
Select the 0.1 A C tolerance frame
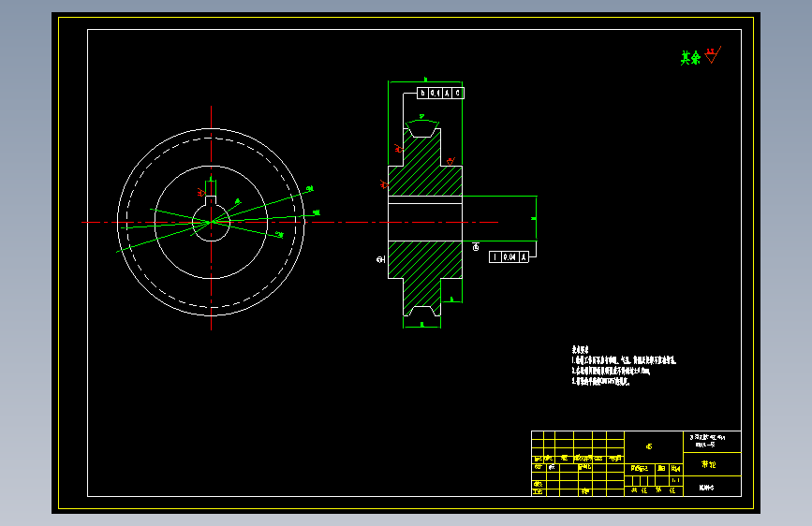pos(441,94)
